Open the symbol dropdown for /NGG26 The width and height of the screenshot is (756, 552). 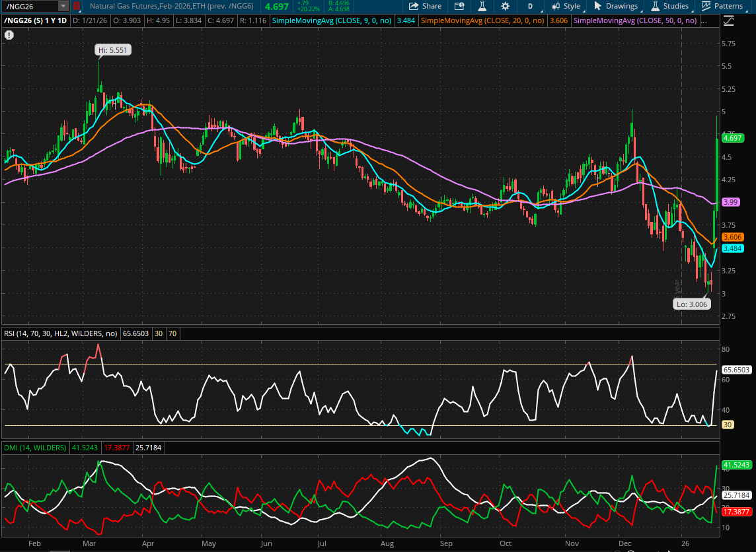[x=63, y=6]
